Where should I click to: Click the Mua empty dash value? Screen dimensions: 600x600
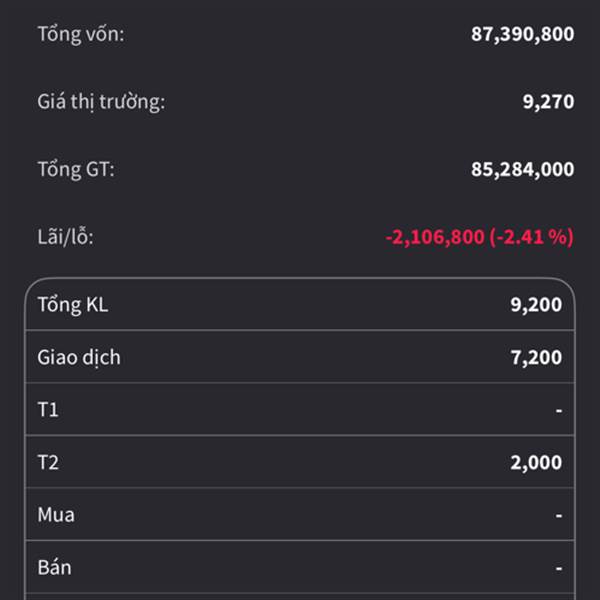point(559,515)
